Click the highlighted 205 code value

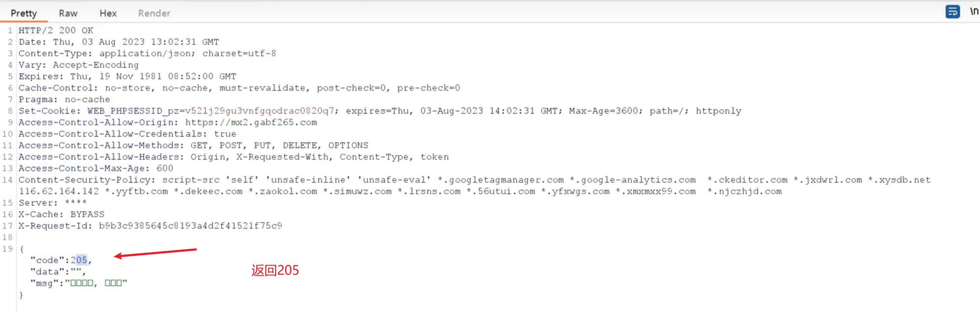coord(79,260)
